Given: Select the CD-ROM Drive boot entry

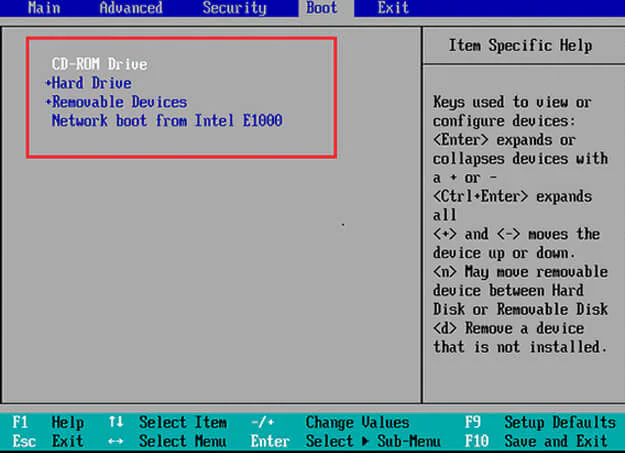Looking at the screenshot, I should [99, 64].
